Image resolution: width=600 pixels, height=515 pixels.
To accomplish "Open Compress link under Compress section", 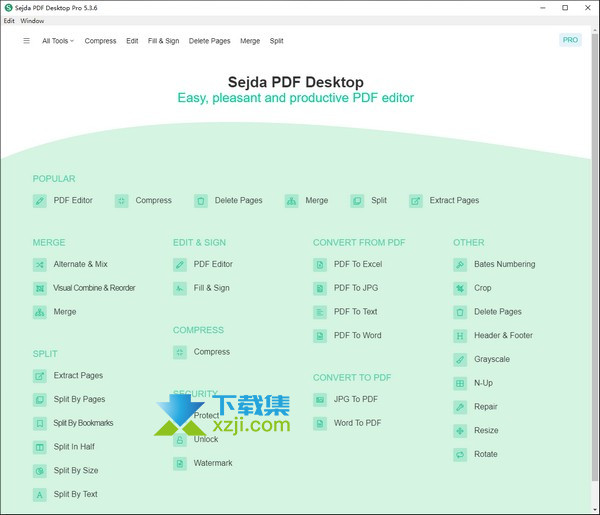I will tap(212, 352).
